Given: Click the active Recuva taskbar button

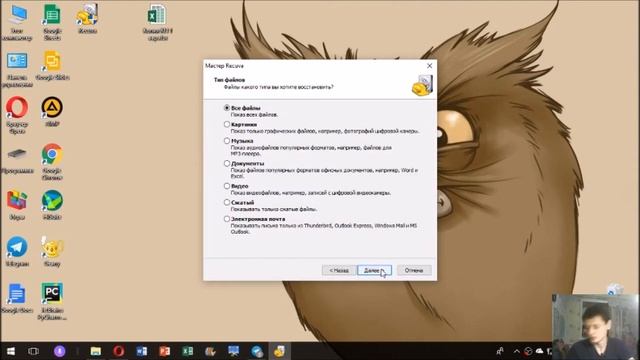Looking at the screenshot, I should click(280, 351).
